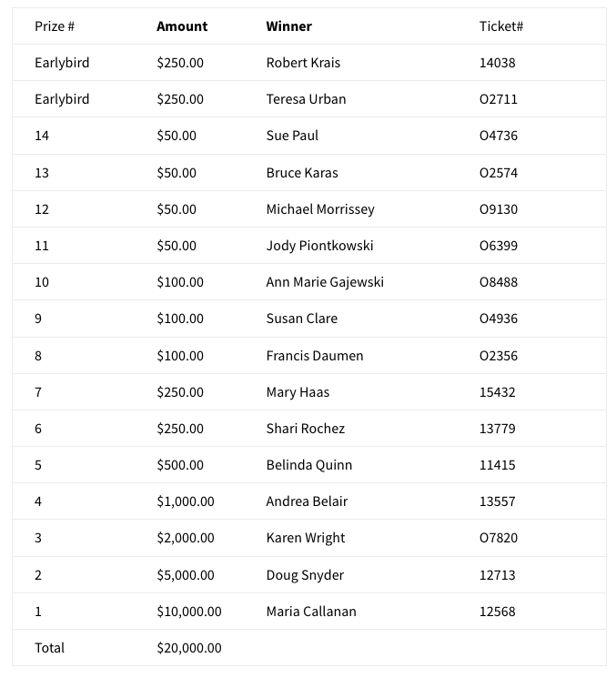Click ticket number O4736
The image size is (616, 678).
pos(498,136)
